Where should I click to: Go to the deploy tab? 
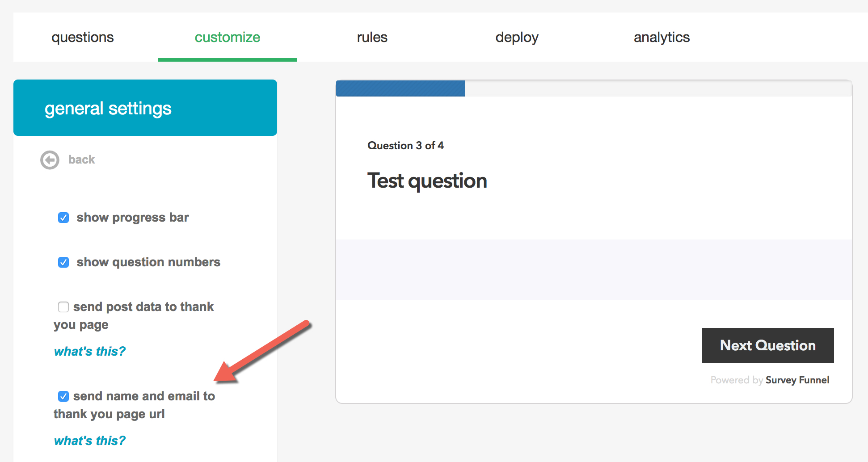(x=517, y=38)
